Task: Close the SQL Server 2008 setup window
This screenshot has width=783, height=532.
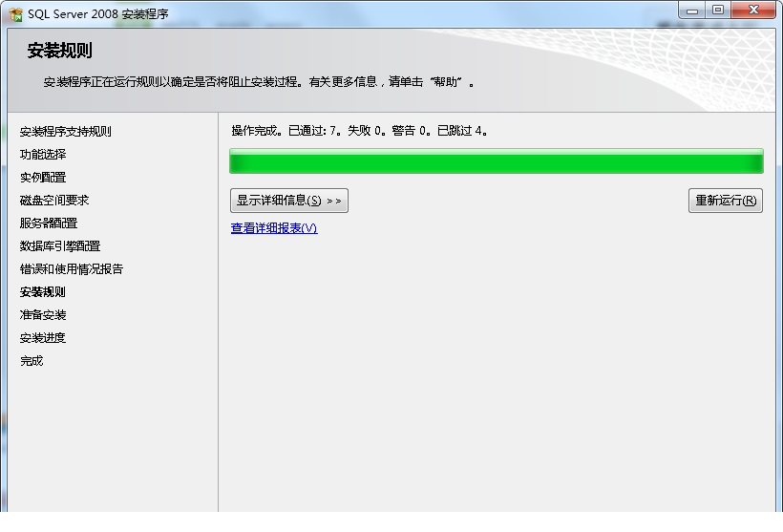Action: [753, 10]
